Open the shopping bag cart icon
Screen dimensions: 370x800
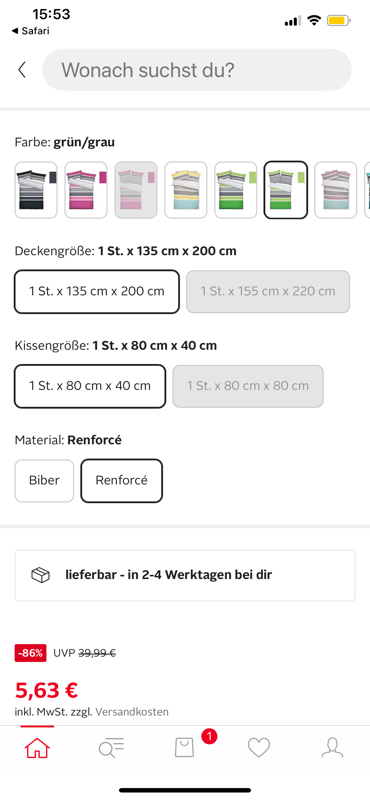(x=185, y=748)
